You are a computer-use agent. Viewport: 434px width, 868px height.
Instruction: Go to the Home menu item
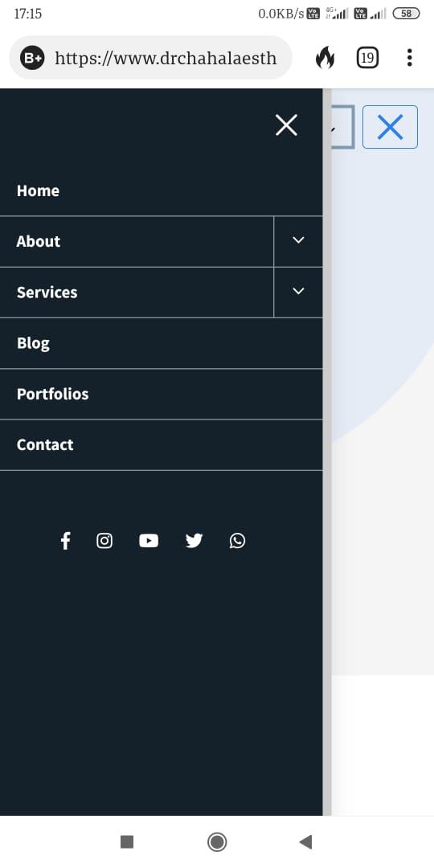(161, 190)
